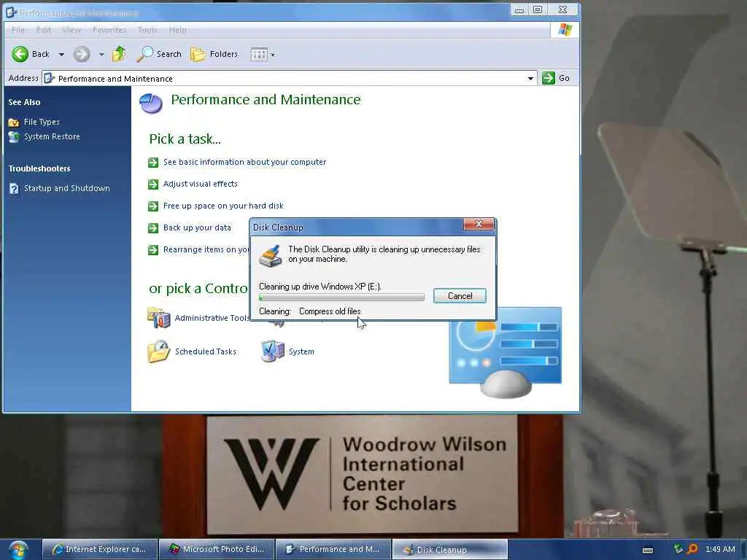The image size is (747, 560).
Task: Select Free up space on your hard disk
Action: pyautogui.click(x=223, y=206)
